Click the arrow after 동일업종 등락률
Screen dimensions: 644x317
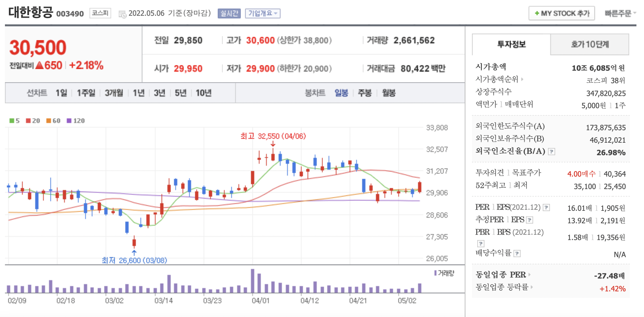tap(532, 287)
